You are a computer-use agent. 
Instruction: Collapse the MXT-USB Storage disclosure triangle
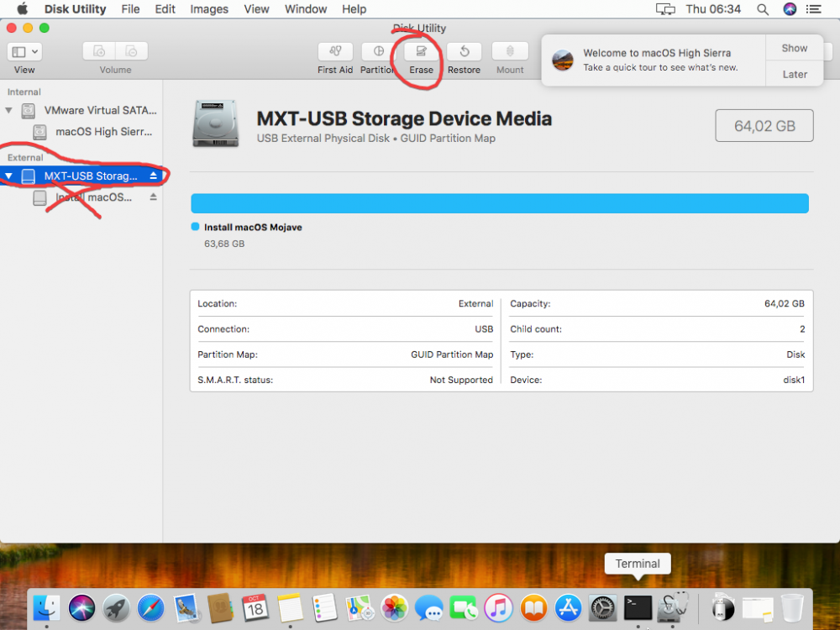coord(8,176)
